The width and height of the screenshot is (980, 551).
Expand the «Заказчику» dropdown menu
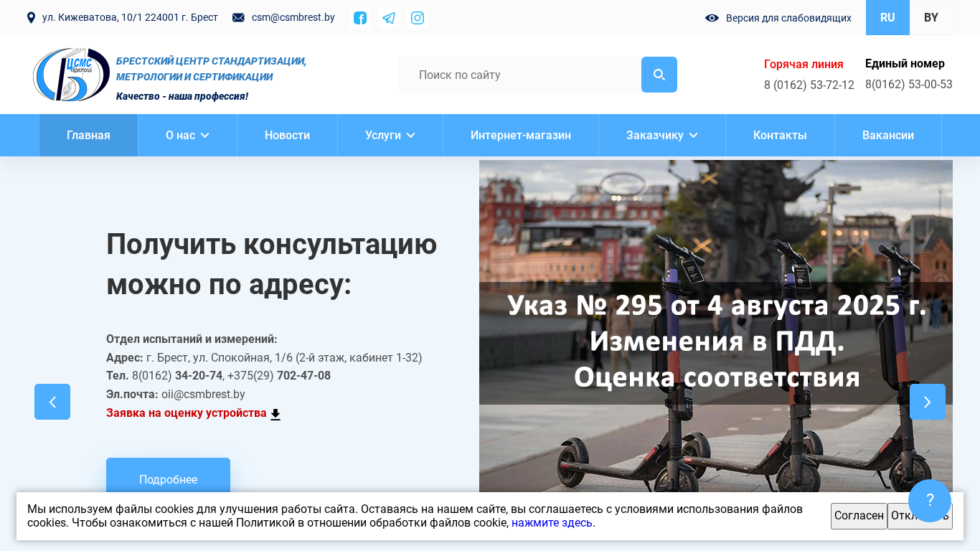click(662, 135)
